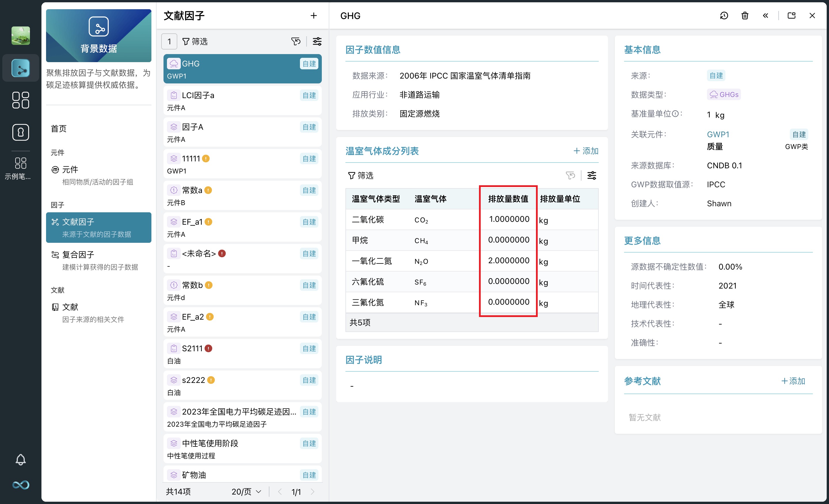Open 首页 in navigation menu
This screenshot has width=829, height=504.
(58, 128)
